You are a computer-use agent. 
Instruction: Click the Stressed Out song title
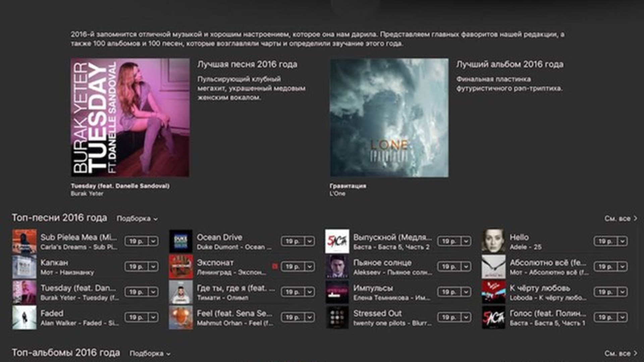[377, 313]
